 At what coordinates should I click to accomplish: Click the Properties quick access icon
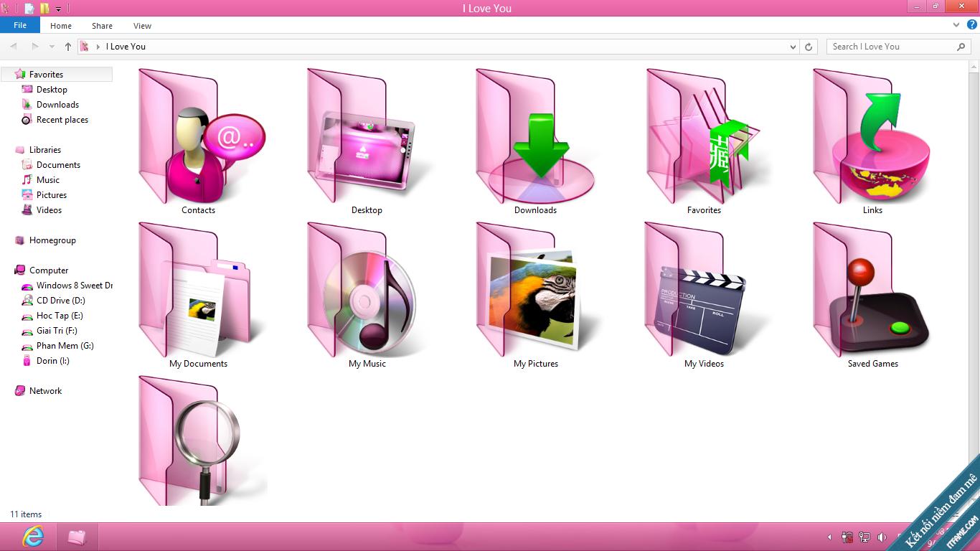pos(29,9)
